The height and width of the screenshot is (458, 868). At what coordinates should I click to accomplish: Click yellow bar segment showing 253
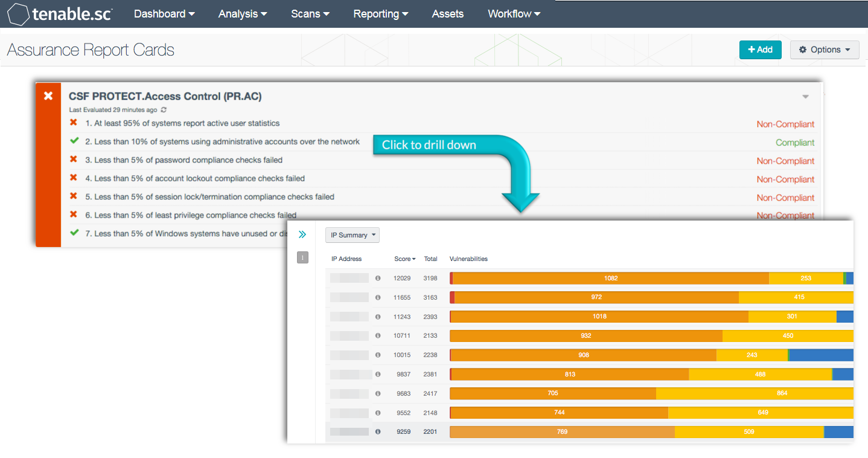[x=806, y=278]
